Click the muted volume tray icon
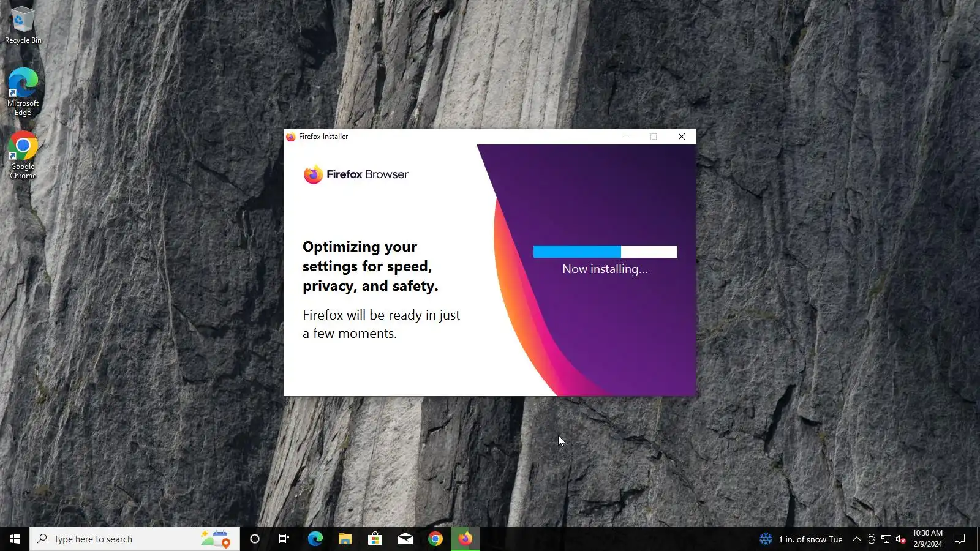980x551 pixels. point(901,539)
